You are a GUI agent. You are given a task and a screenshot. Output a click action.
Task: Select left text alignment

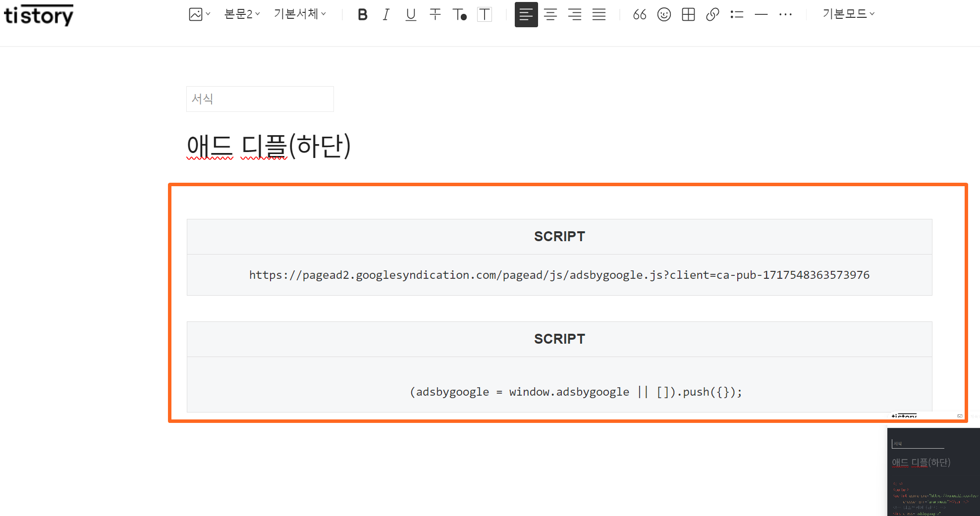(526, 14)
